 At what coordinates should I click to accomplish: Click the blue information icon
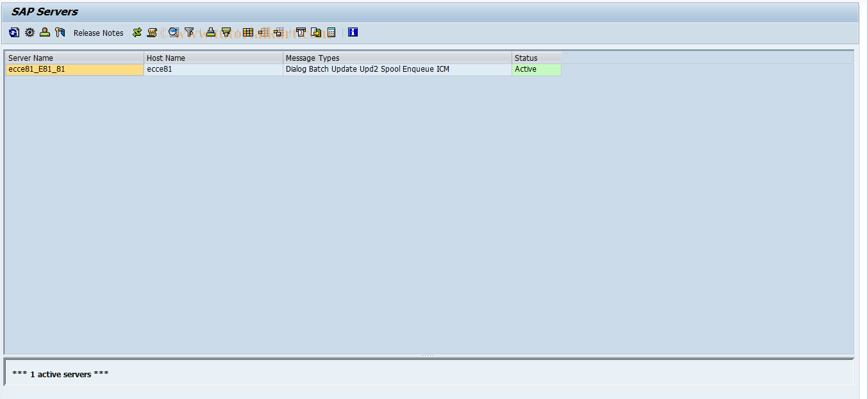353,32
